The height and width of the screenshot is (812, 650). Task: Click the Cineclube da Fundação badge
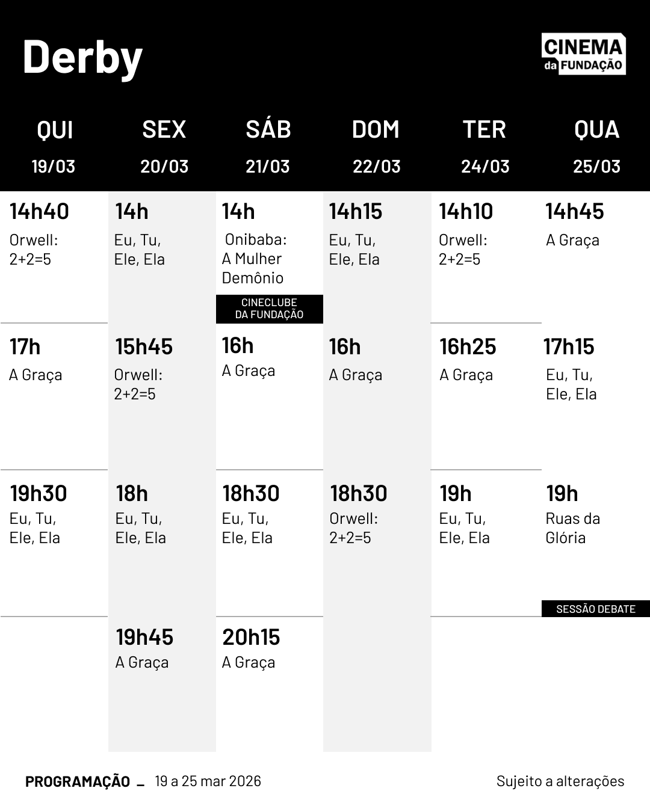pos(269,309)
